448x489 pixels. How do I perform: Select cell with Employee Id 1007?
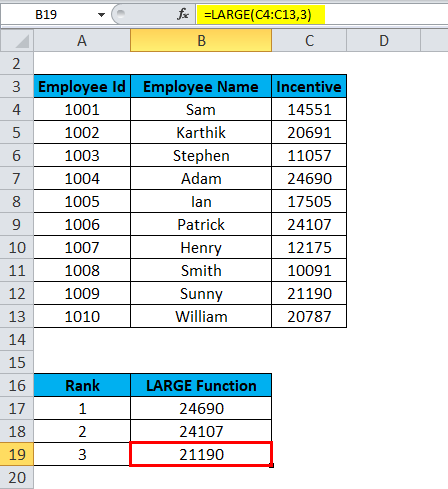[x=82, y=247]
